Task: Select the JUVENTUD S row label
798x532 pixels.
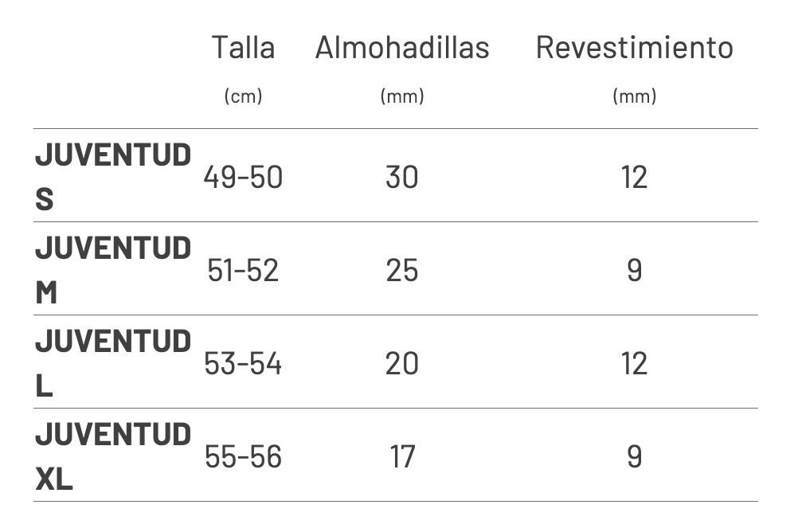Action: click(112, 176)
